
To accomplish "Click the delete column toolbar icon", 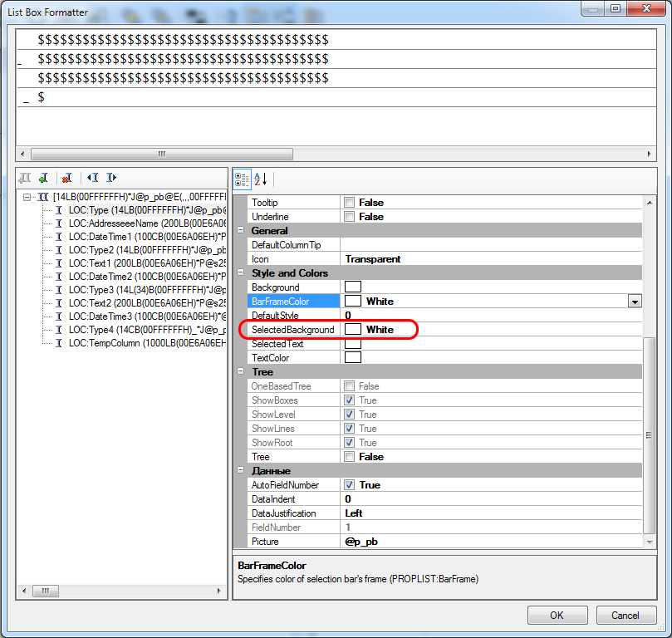I will pos(66,178).
